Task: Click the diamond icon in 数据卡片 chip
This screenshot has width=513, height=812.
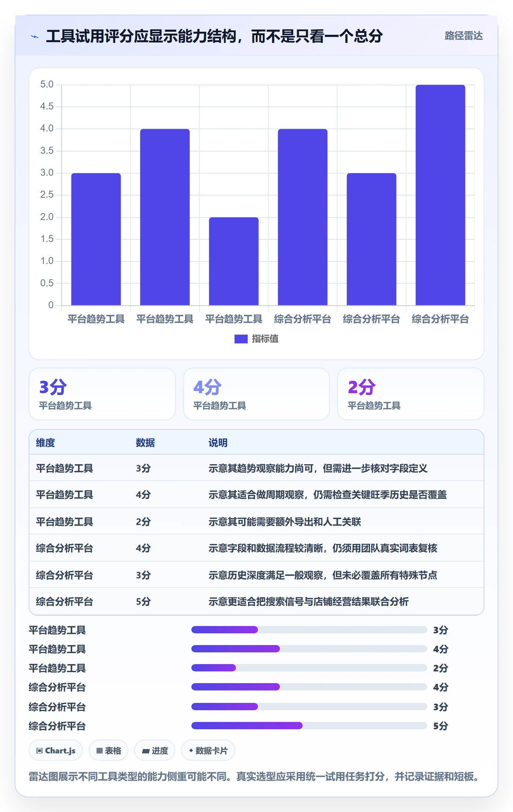Action: 191,750
